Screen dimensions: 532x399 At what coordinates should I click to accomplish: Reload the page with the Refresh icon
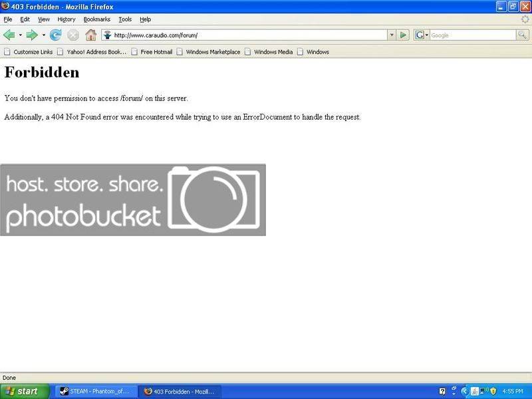pyautogui.click(x=56, y=35)
